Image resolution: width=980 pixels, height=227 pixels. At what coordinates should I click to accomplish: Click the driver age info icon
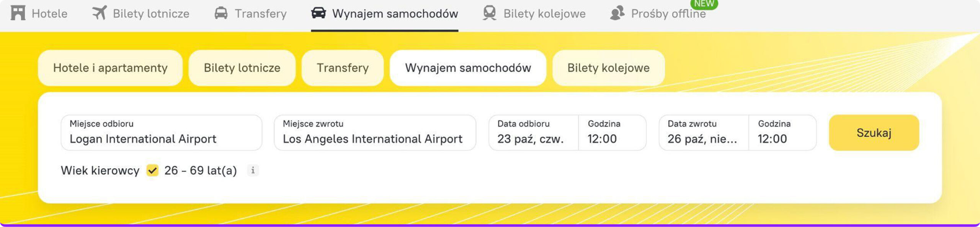click(253, 170)
